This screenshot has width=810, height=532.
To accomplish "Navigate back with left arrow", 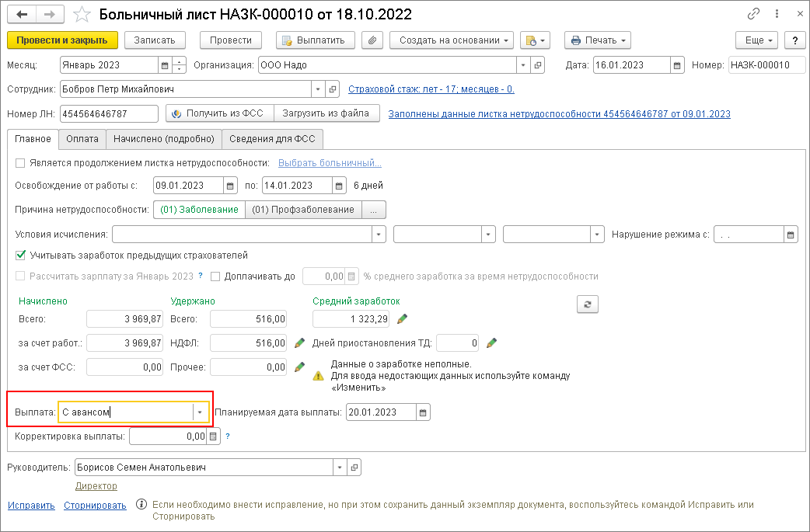I will 22,15.
